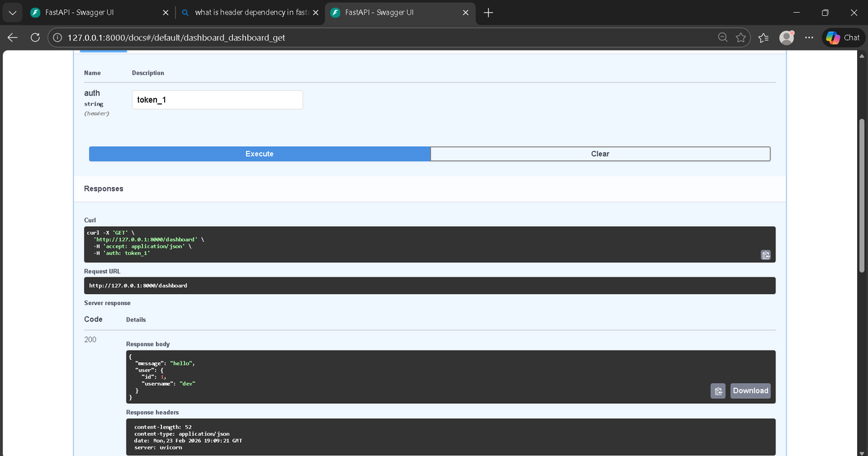Click the scrollbar up arrow
The height and width of the screenshot is (456, 868).
(861, 56)
